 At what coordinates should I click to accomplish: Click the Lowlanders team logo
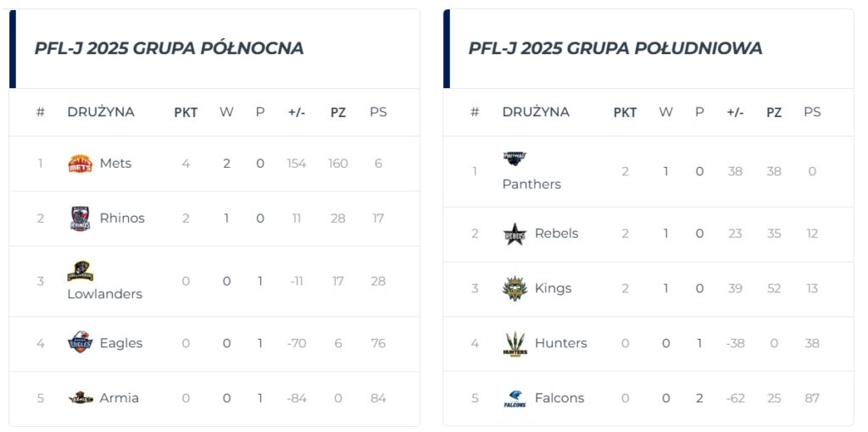pos(81,271)
